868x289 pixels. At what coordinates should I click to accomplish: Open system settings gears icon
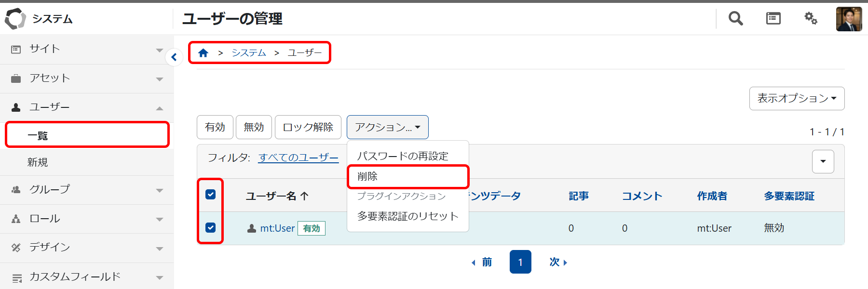click(x=811, y=19)
